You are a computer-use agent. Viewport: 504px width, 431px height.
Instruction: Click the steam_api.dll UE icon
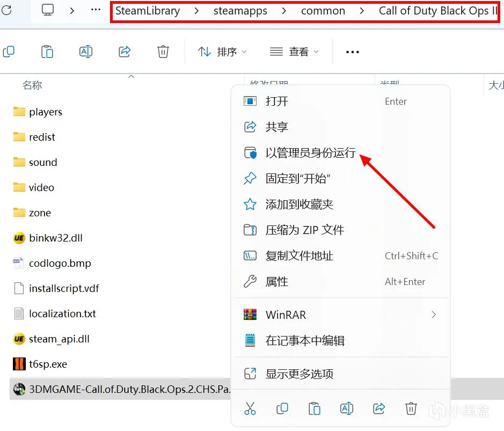tap(19, 339)
